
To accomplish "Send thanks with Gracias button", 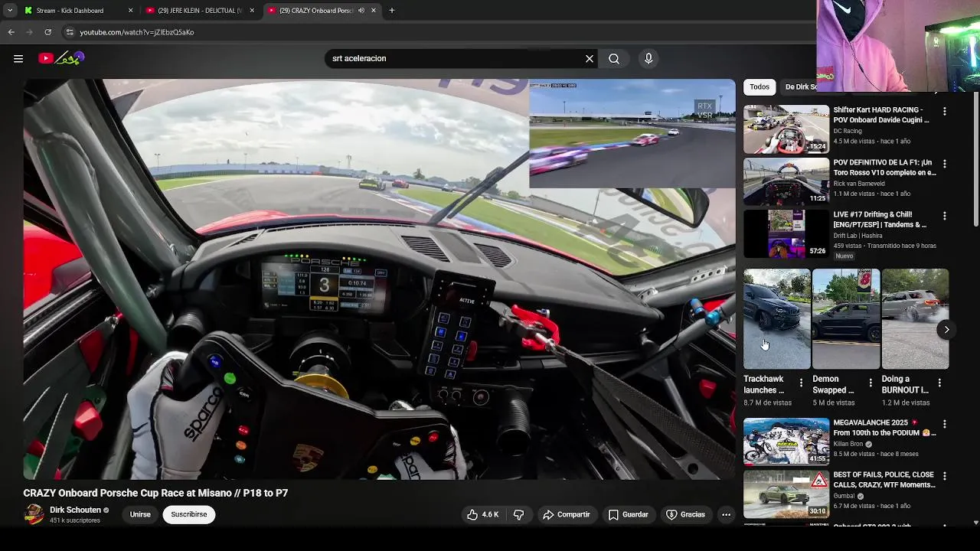I will [x=686, y=514].
